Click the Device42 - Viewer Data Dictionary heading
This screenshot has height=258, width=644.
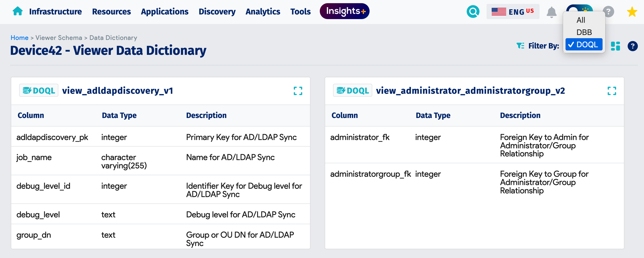(x=108, y=50)
